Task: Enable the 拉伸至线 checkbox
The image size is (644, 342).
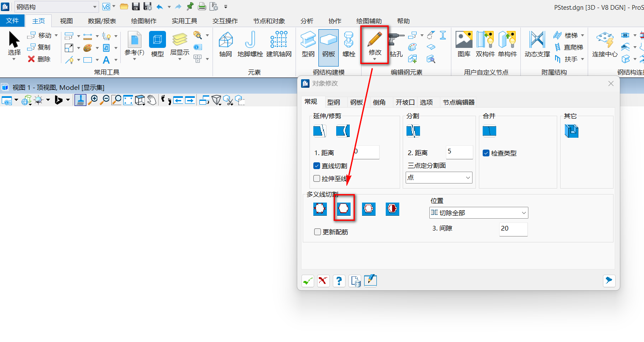Action: point(316,178)
